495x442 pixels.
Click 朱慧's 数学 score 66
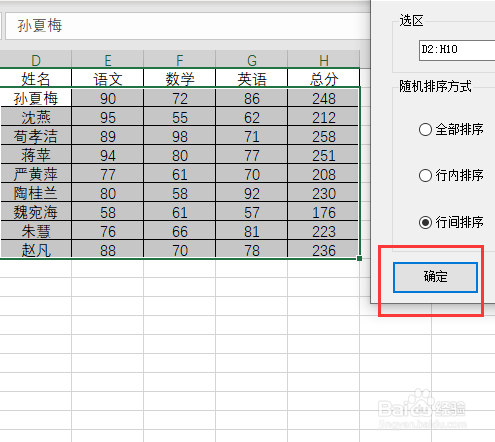180,231
